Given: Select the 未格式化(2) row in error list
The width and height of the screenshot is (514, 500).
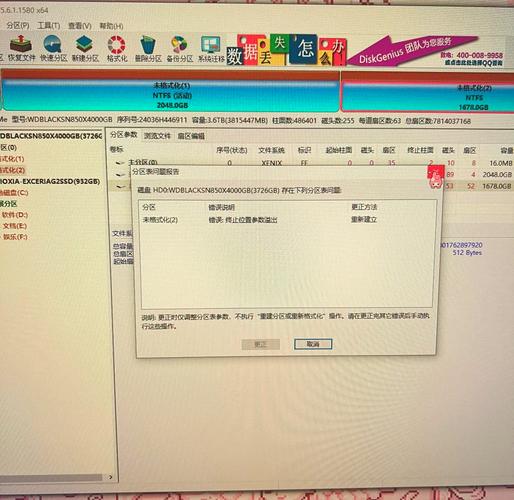Looking at the screenshot, I should coord(287,220).
